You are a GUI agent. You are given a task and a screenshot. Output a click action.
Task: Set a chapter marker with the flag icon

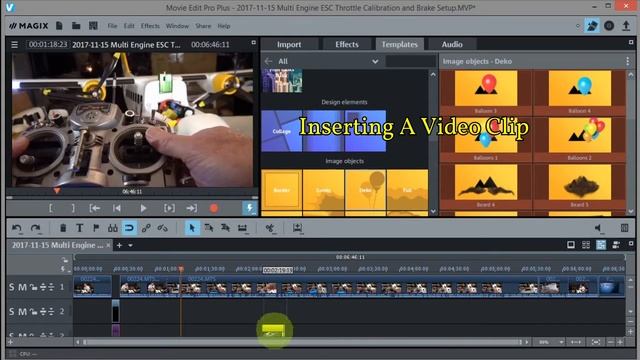coord(96,228)
